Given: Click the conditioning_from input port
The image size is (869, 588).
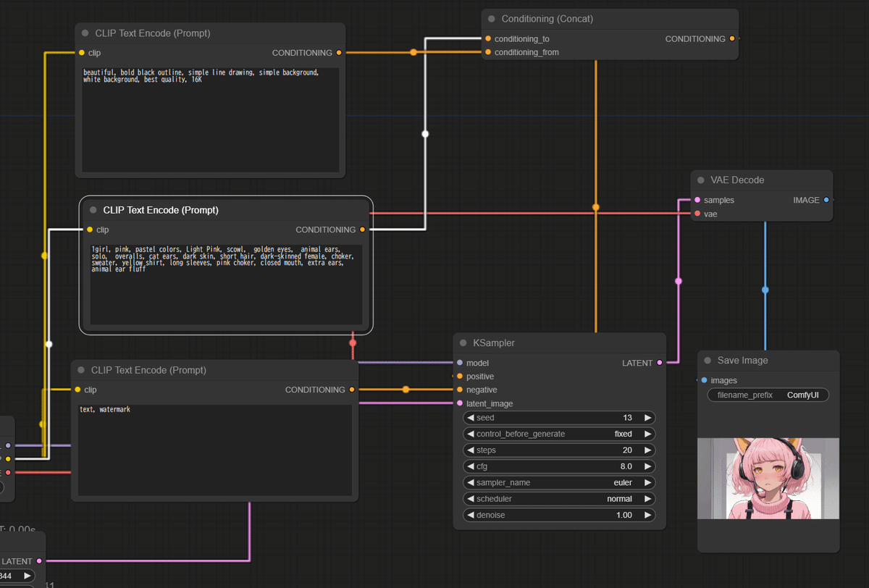Looking at the screenshot, I should tap(488, 52).
